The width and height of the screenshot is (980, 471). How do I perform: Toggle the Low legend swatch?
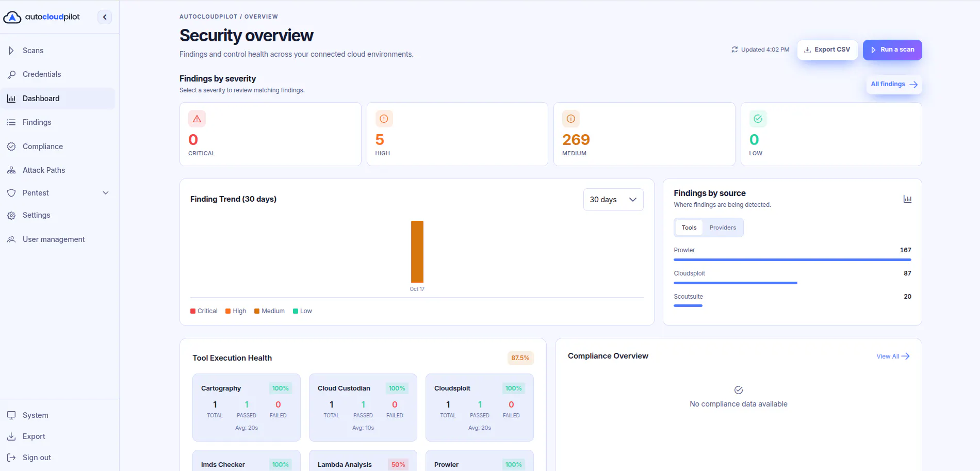coord(296,311)
